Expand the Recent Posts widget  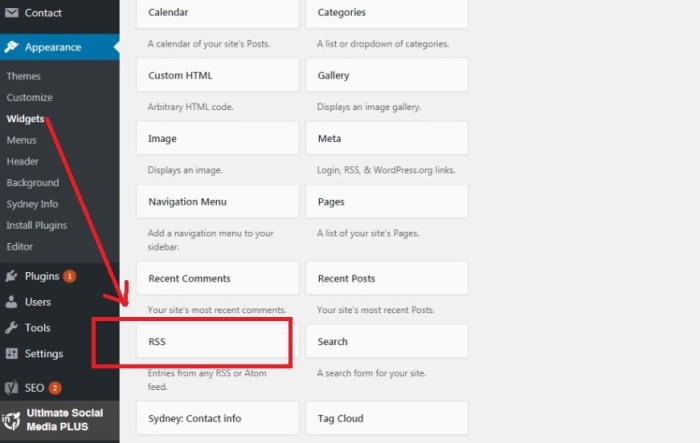pyautogui.click(x=387, y=278)
